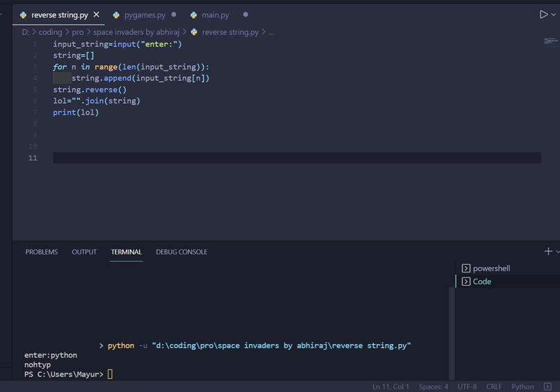The height and width of the screenshot is (392, 560).
Task: Place cursor on lol="".join(string) line
Action: pos(97,101)
